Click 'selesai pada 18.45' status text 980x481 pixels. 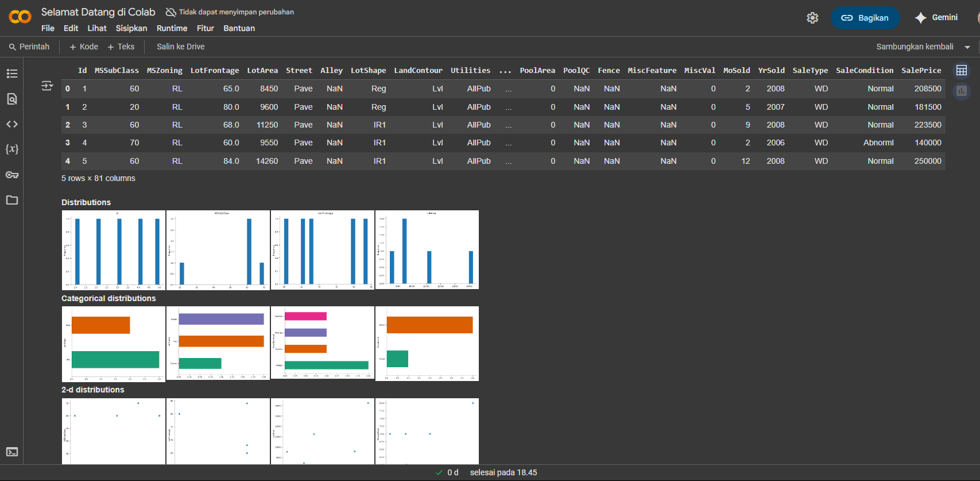click(x=503, y=472)
